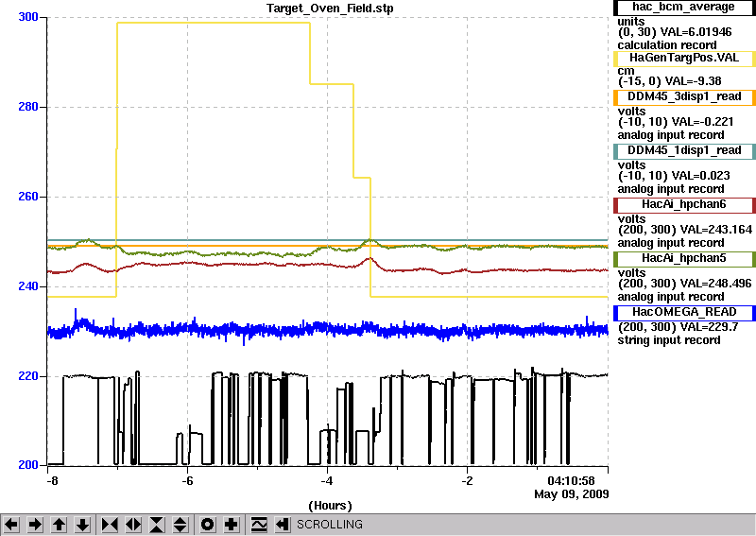Click the 'units' label under hac_bcm_average
The height and width of the screenshot is (536, 756).
(630, 22)
